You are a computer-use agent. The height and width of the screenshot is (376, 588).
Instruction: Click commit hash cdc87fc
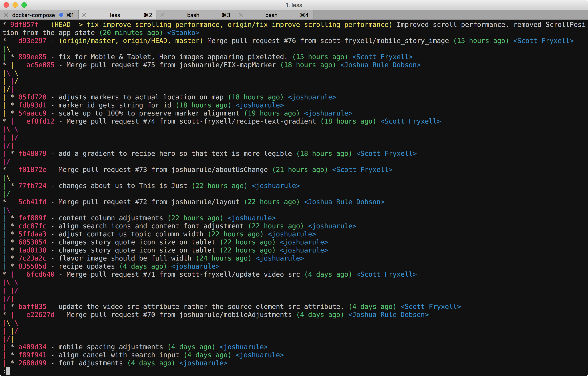click(x=32, y=226)
